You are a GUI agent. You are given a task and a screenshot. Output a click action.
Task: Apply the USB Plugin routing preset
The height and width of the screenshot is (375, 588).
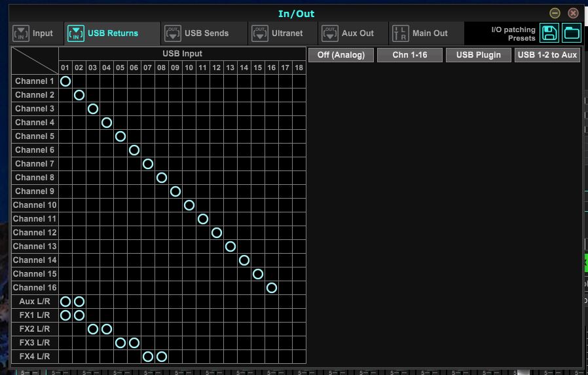478,55
